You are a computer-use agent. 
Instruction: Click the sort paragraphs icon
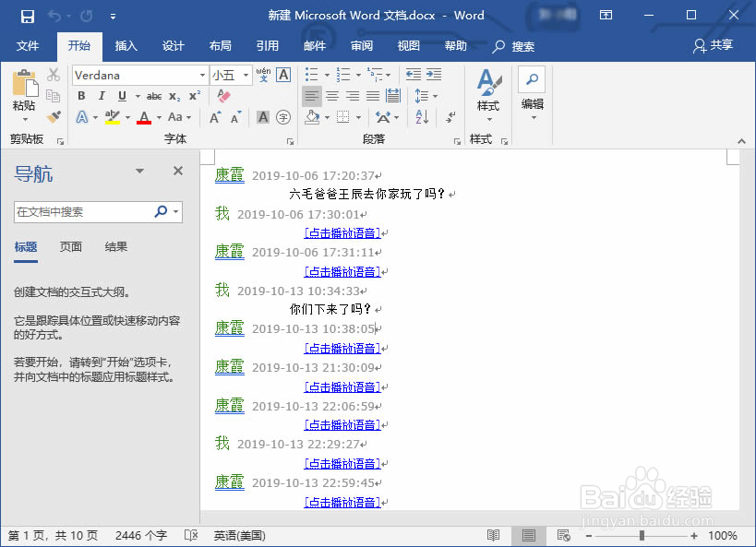(x=419, y=117)
